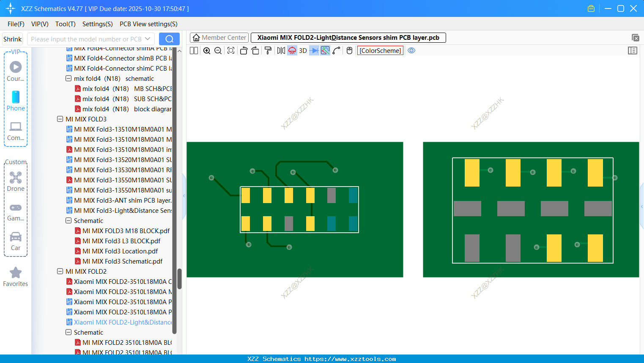Open mix fold4 (N18) block diagram file

tap(123, 109)
